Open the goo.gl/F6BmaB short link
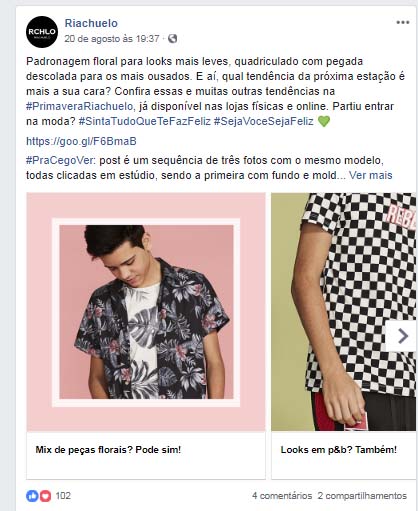 81,141
